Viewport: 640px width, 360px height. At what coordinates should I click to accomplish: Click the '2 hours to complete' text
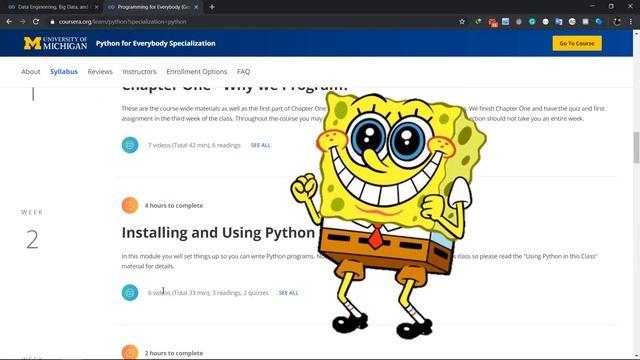(174, 353)
